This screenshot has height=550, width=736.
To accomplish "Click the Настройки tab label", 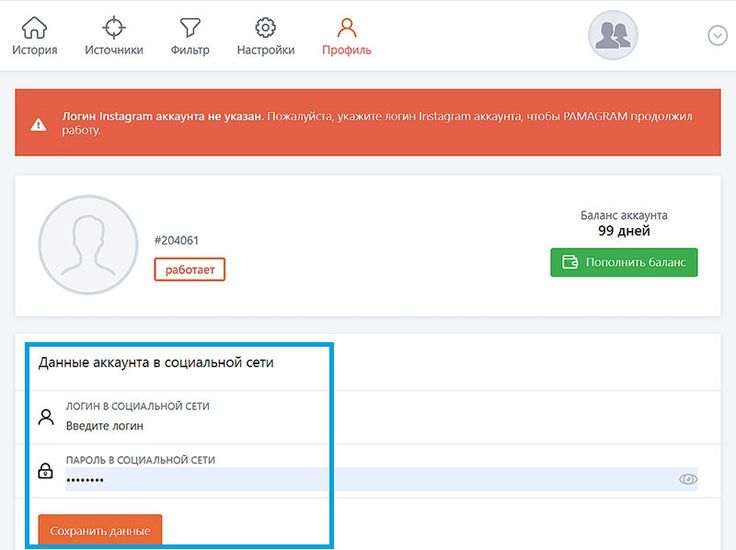I will pyautogui.click(x=266, y=50).
